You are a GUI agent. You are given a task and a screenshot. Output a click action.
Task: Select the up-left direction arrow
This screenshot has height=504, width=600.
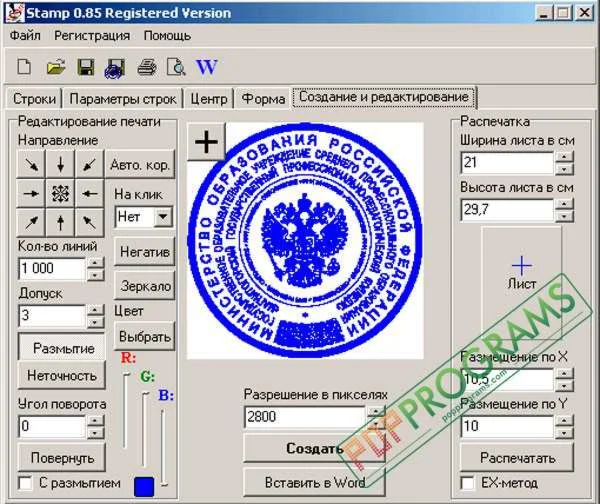[90, 222]
